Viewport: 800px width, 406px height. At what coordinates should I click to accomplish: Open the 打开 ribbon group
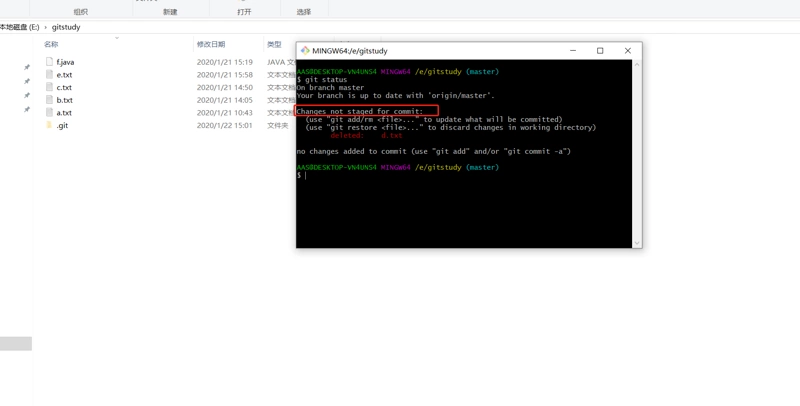pos(244,12)
